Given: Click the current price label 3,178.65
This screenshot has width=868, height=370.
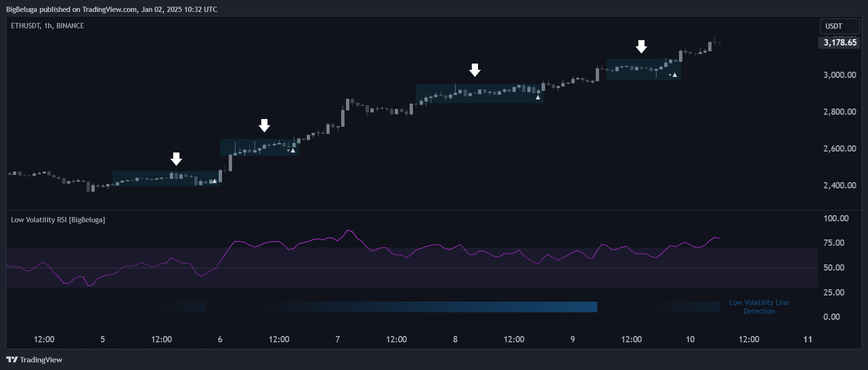Looking at the screenshot, I should 840,43.
